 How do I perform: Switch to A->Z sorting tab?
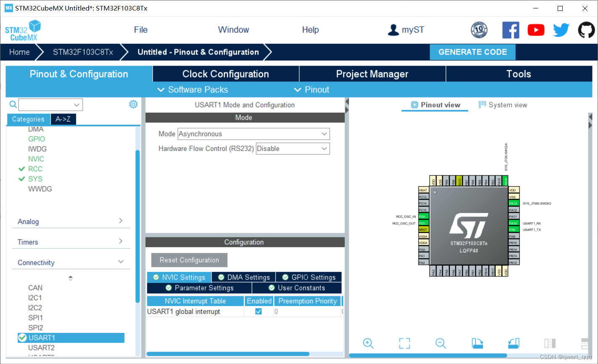click(x=63, y=119)
